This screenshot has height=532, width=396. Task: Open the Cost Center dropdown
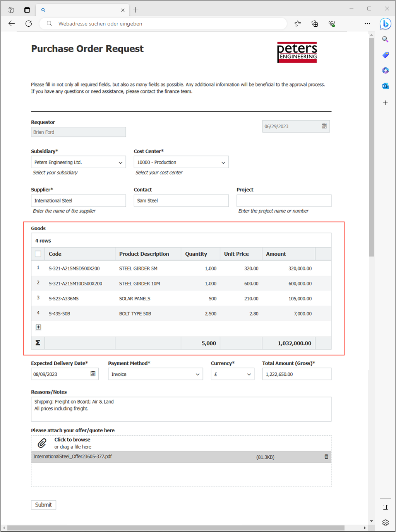click(223, 162)
